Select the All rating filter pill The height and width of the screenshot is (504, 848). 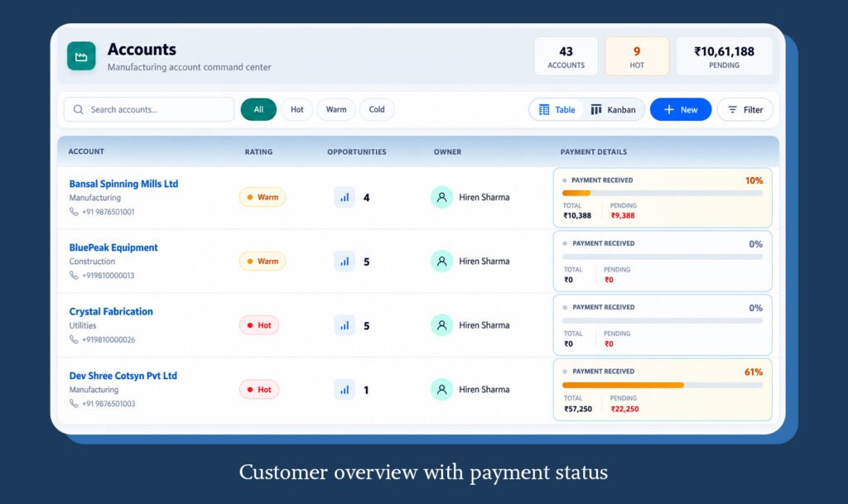pyautogui.click(x=258, y=110)
